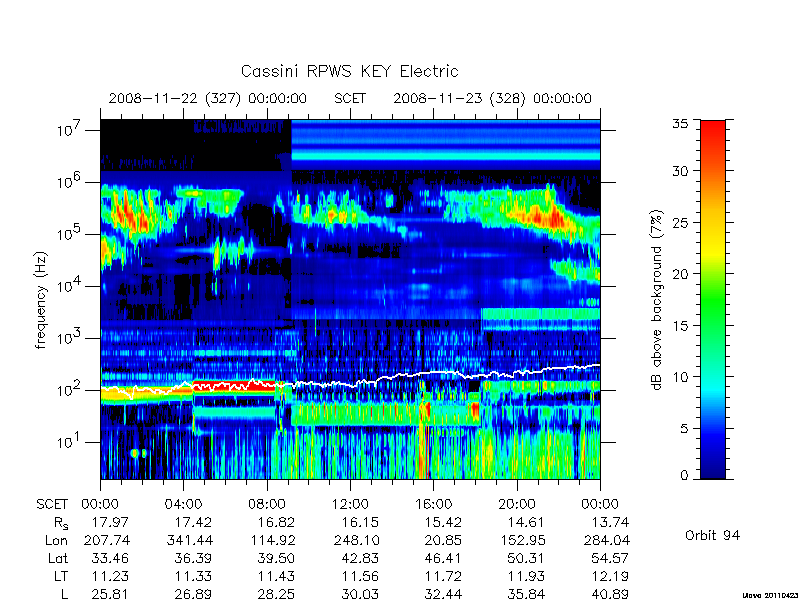
Task: Click the Lon value '114.92'
Action: (273, 540)
